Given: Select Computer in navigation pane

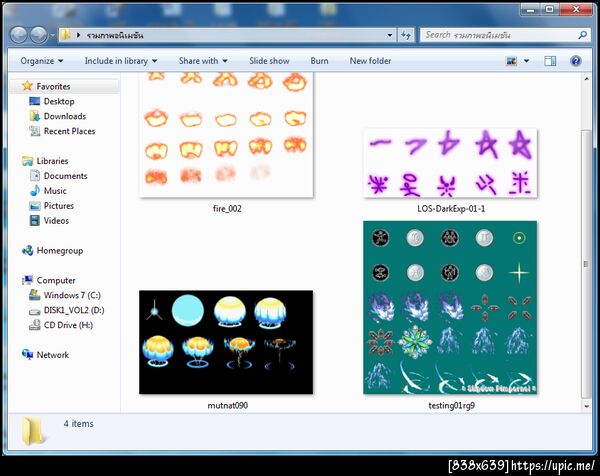Looking at the screenshot, I should 56,280.
